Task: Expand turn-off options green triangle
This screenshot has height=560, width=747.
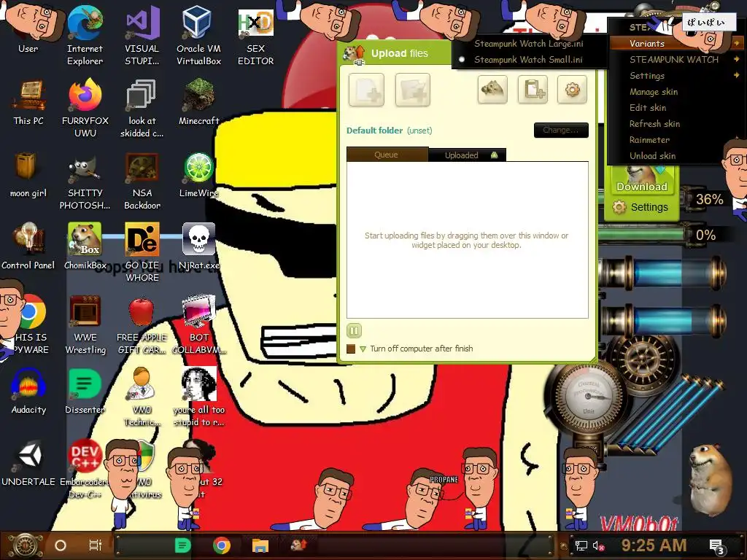Action: point(363,349)
